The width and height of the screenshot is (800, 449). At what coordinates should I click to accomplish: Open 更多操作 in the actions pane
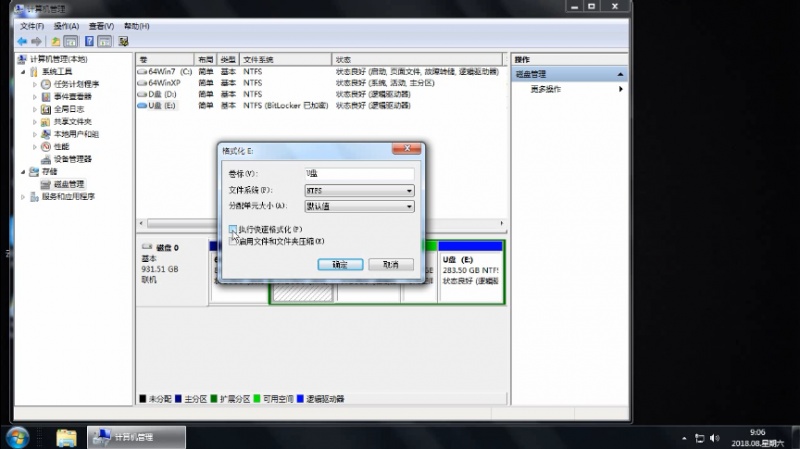(545, 89)
